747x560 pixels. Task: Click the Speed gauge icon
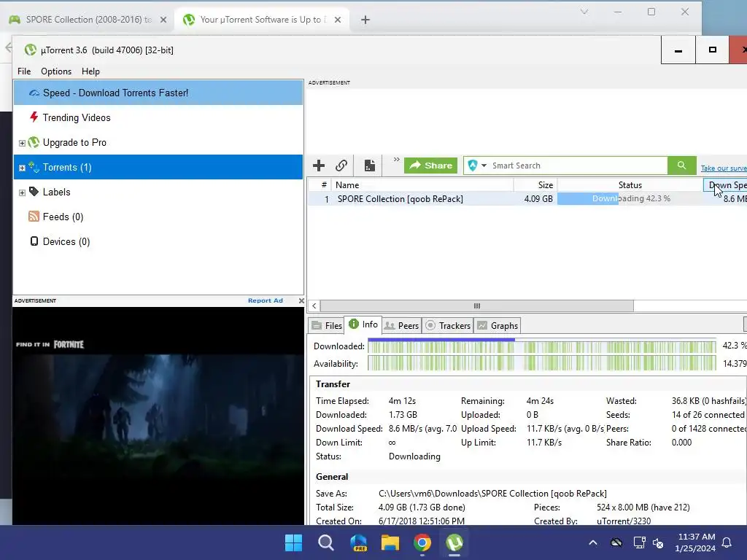click(34, 93)
